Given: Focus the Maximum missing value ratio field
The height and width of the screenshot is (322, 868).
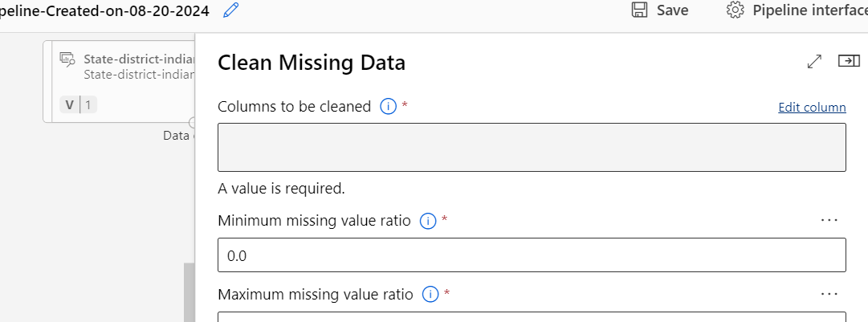Looking at the screenshot, I should pyautogui.click(x=532, y=317).
